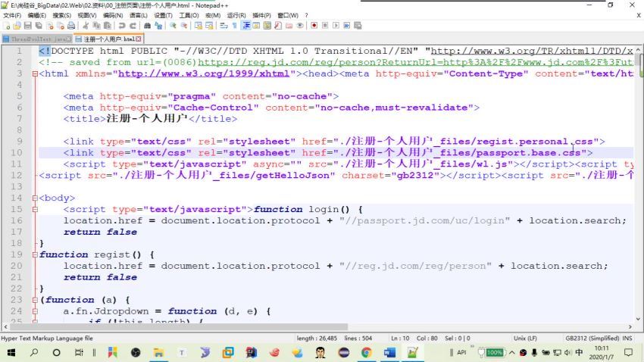The width and height of the screenshot is (644, 362).
Task: Undo the last edit via toolbar
Action: tap(122, 26)
